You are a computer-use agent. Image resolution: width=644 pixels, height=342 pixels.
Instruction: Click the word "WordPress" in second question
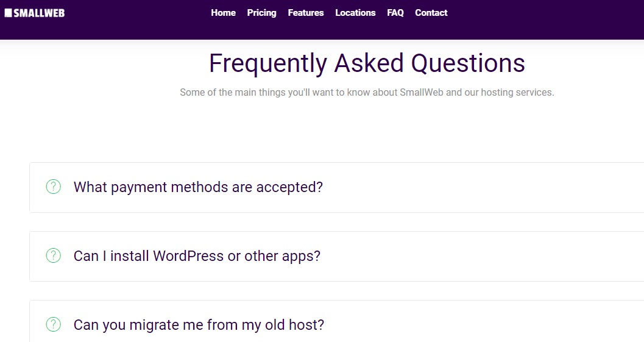(x=188, y=256)
